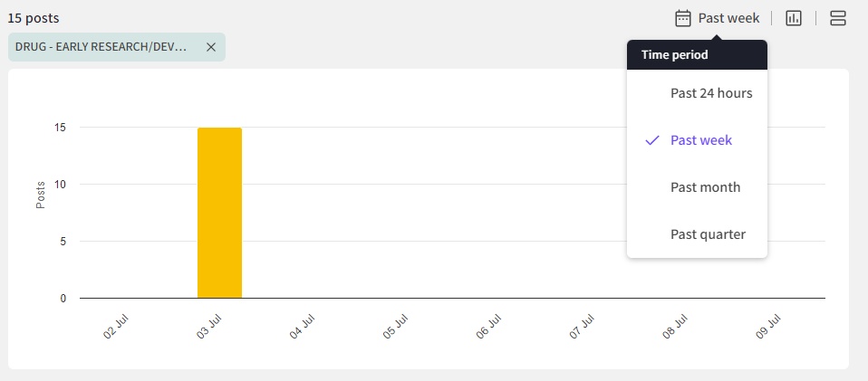This screenshot has width=868, height=381.
Task: Click the 15 posts count label
Action: click(34, 18)
